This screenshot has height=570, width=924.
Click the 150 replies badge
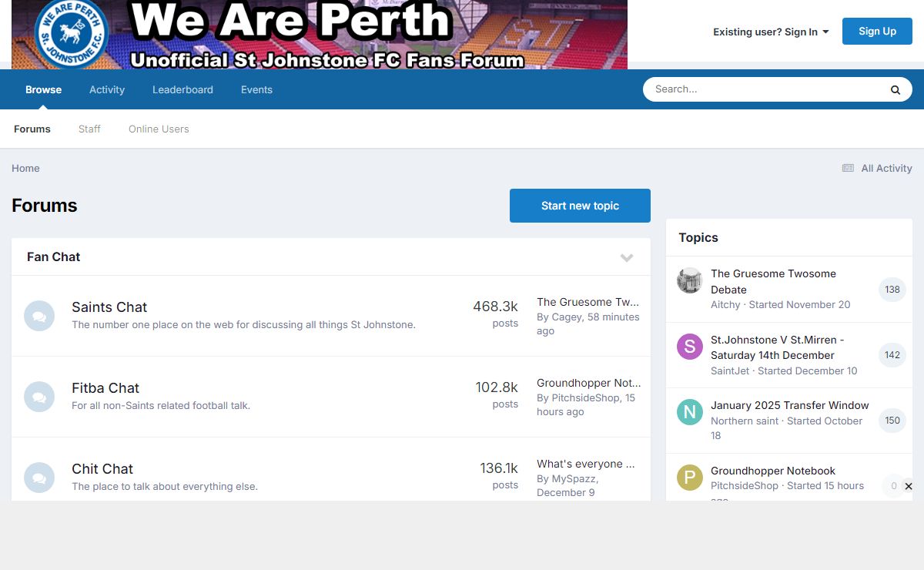pos(892,421)
